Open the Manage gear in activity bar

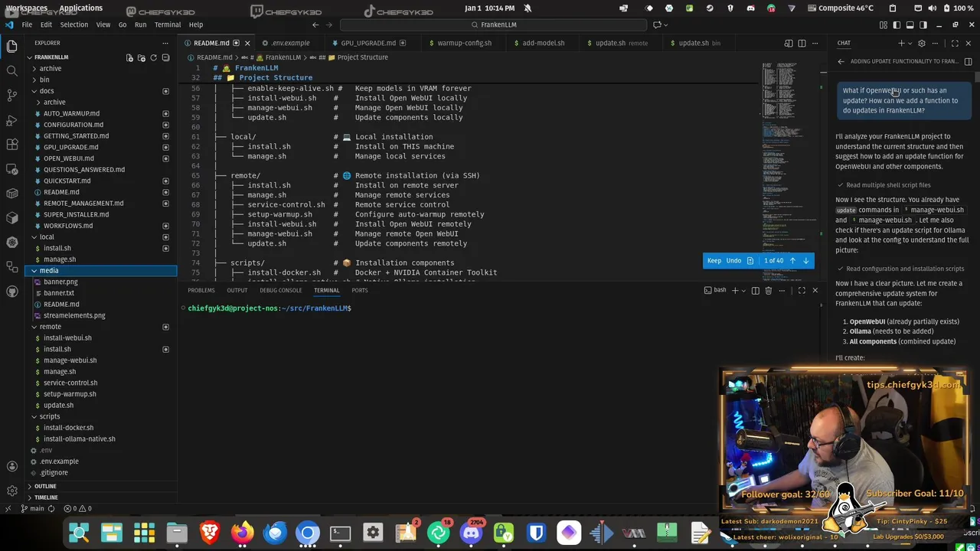point(11,491)
